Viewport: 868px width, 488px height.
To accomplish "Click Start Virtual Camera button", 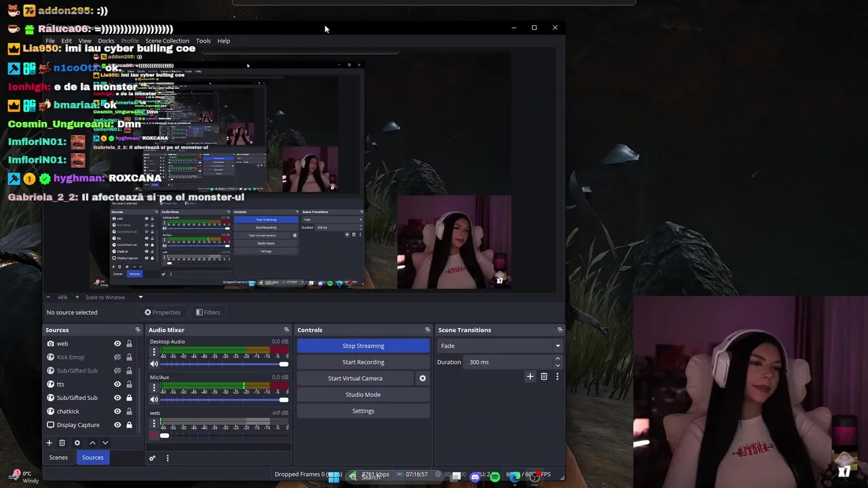I will pos(355,378).
